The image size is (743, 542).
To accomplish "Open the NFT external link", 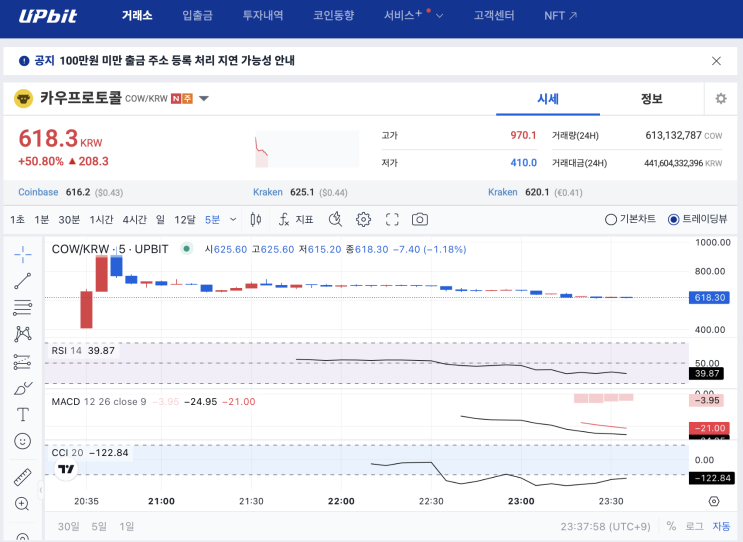I will [561, 16].
